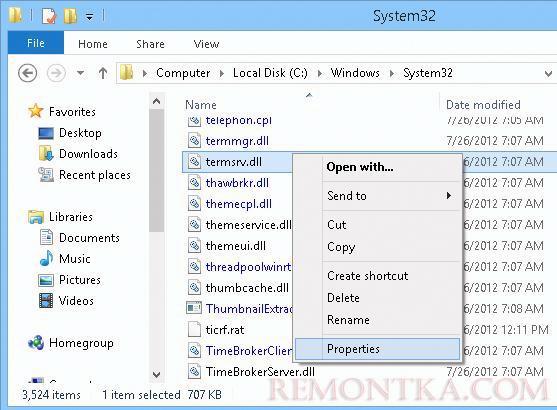Choose Rename from the context menu
The image size is (557, 410).
378,320
